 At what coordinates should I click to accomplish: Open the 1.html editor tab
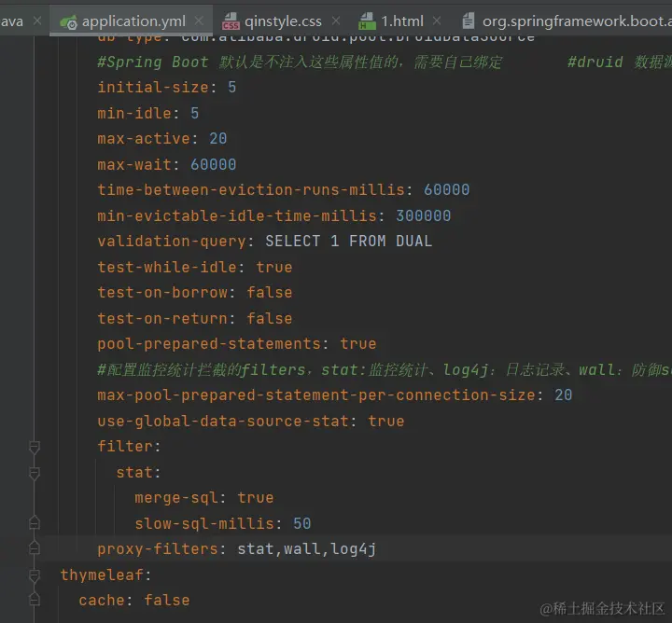pyautogui.click(x=401, y=21)
